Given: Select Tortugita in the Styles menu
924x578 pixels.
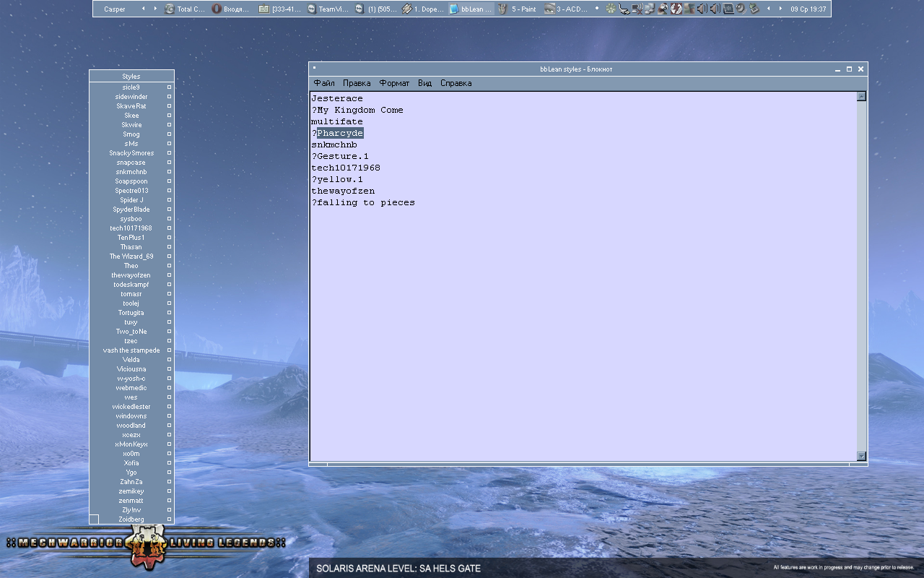Looking at the screenshot, I should pos(131,313).
